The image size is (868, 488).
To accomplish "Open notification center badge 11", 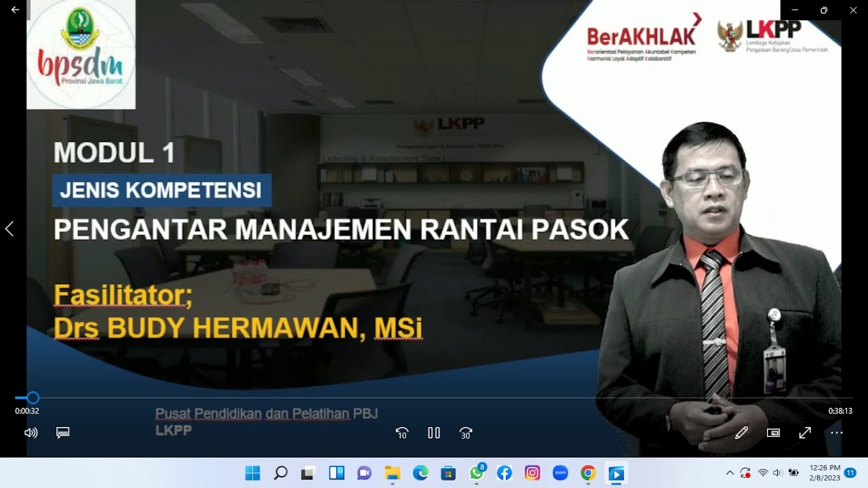I will [x=850, y=473].
